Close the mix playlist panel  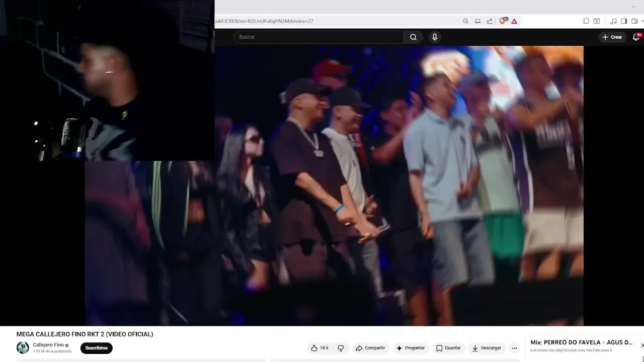[x=641, y=345]
